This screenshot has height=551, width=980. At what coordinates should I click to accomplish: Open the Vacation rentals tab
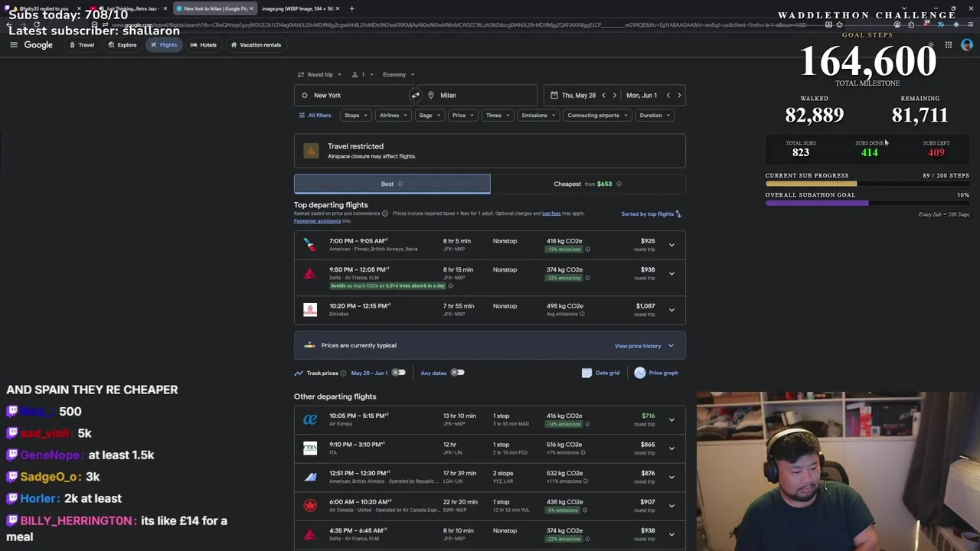tap(256, 45)
